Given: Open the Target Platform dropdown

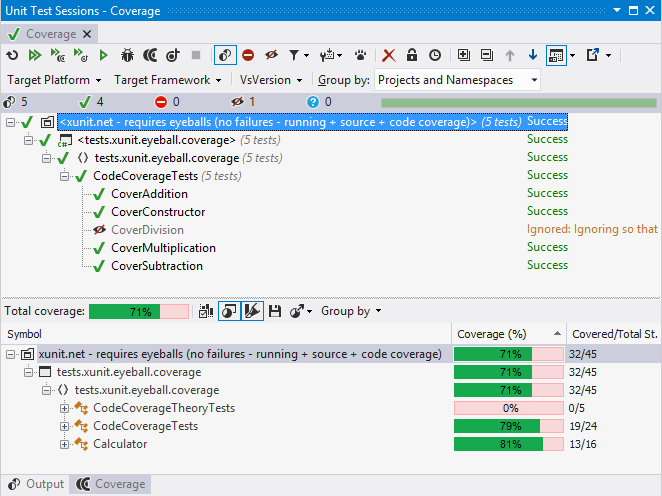Looking at the screenshot, I should click(x=54, y=80).
